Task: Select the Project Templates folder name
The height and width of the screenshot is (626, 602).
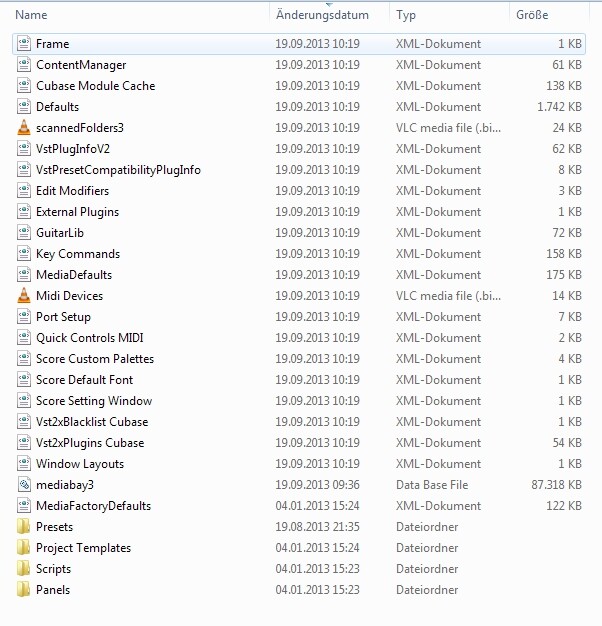Action: [x=83, y=548]
